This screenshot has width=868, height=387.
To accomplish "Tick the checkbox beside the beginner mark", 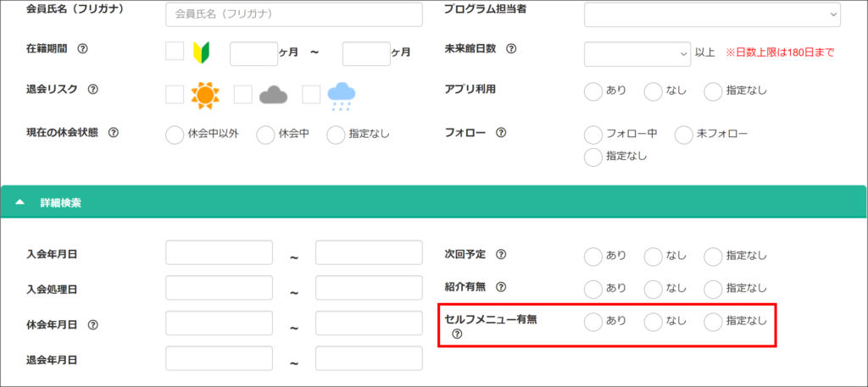I will pyautogui.click(x=175, y=52).
